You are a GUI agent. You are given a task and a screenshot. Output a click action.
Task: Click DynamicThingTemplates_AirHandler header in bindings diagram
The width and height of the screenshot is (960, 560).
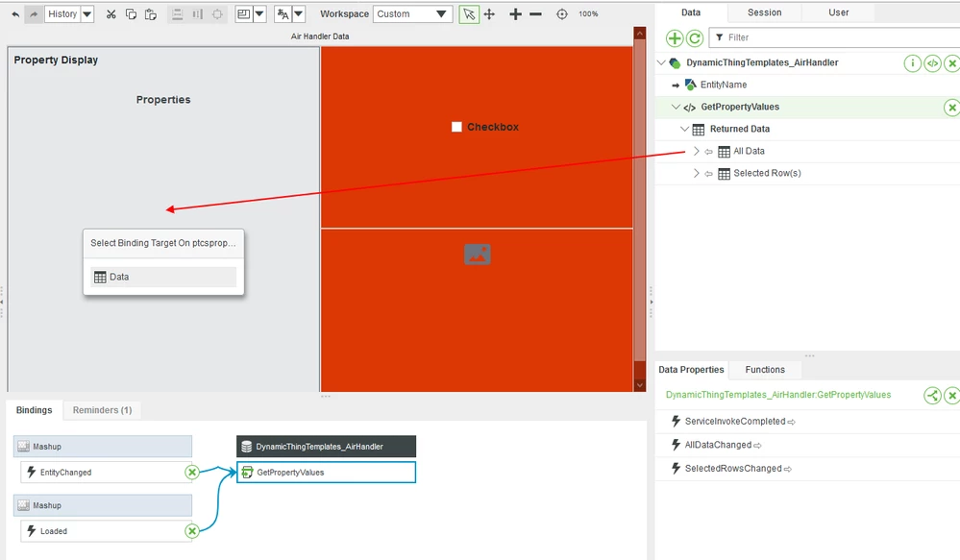327,446
